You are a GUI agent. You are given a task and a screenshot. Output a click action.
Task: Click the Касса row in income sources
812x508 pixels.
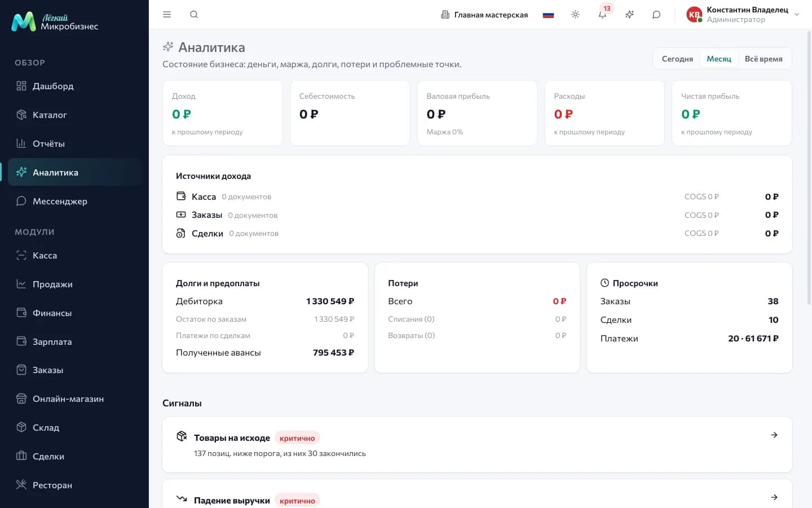[x=477, y=196]
